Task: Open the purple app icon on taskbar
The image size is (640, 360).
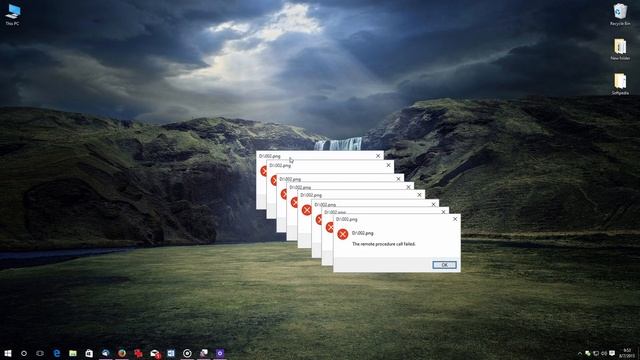Action: 220,353
